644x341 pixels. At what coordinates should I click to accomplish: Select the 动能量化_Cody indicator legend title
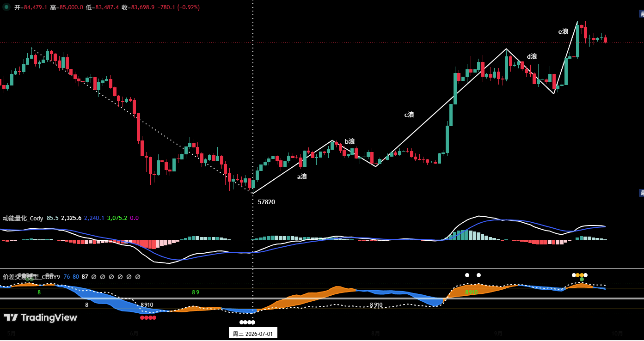click(x=23, y=218)
